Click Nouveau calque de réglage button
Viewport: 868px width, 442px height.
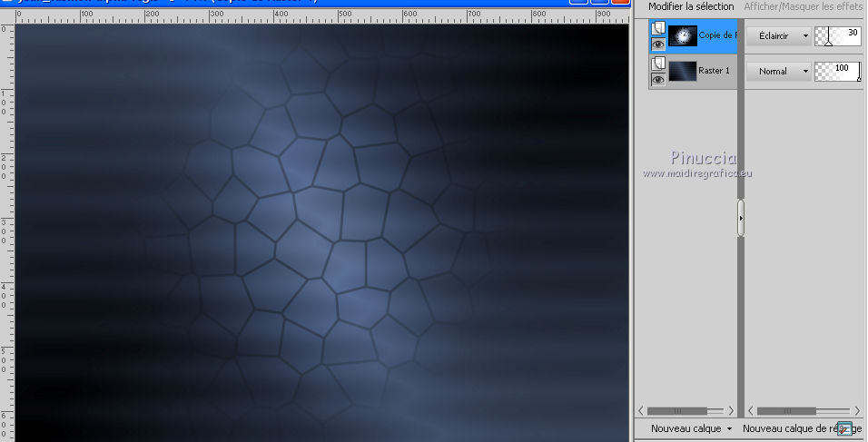click(x=802, y=428)
